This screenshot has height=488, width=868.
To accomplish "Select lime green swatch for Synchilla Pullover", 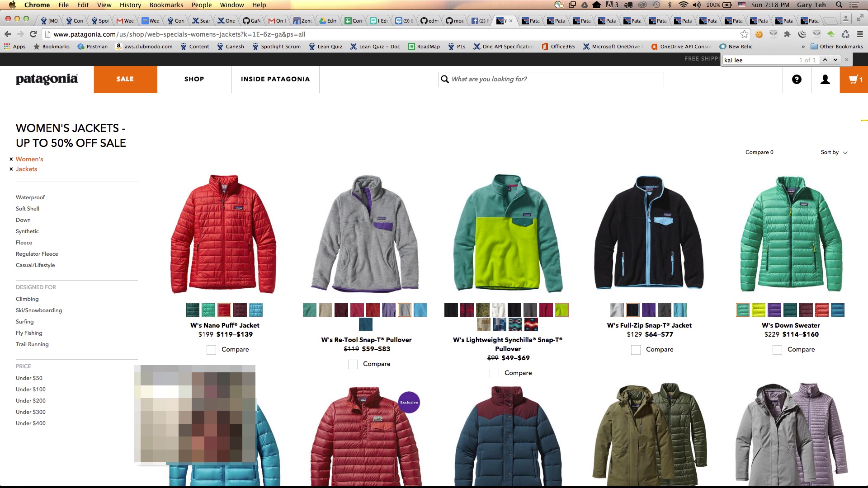I will 562,310.
